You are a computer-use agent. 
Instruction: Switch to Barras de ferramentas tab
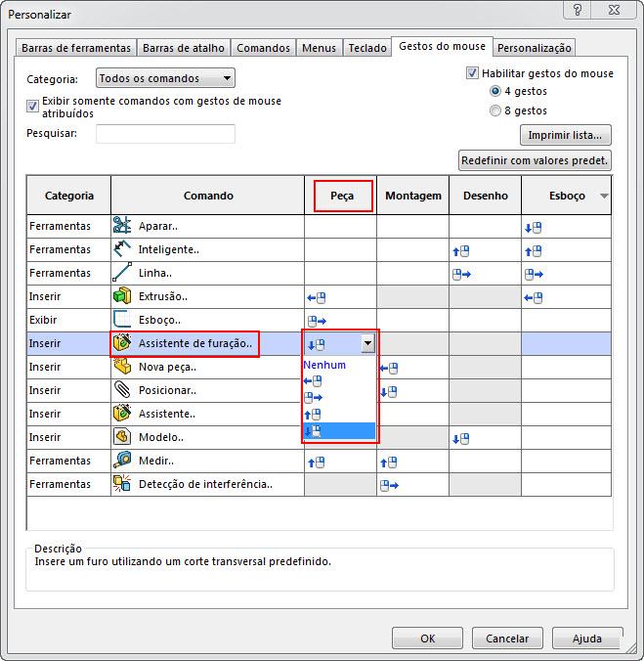point(76,48)
